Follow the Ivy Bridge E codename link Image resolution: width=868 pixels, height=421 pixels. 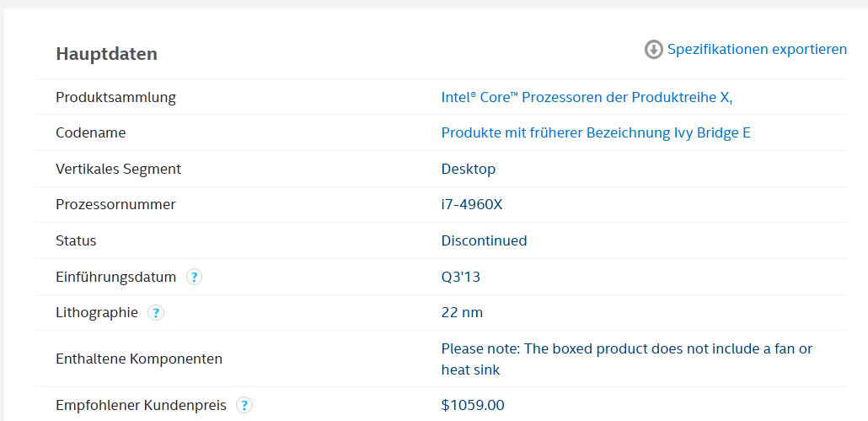[596, 133]
